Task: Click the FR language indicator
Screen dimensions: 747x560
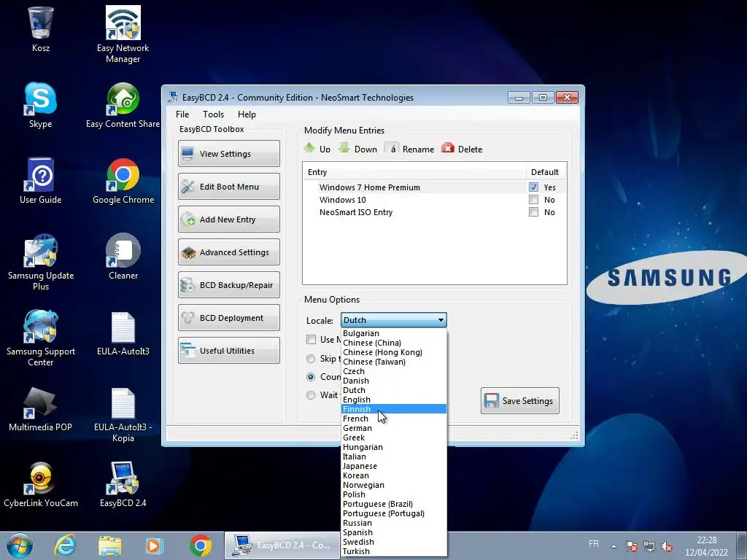Action: coord(594,544)
